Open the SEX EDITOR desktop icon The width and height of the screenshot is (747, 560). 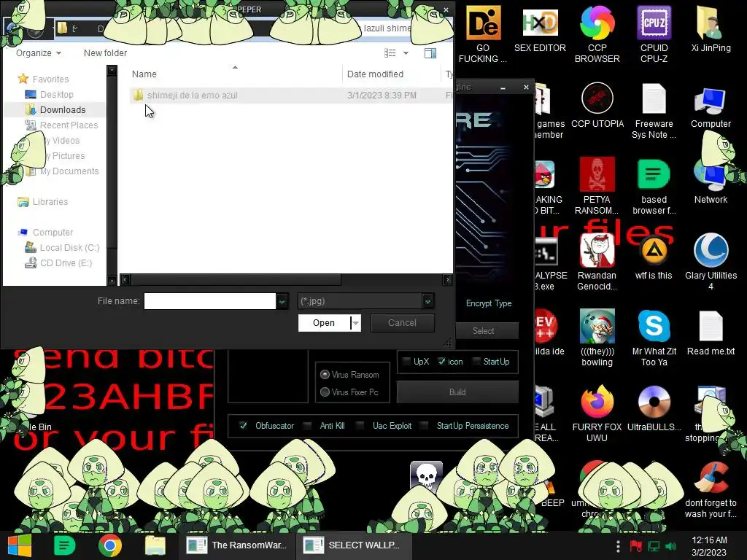coord(540,29)
